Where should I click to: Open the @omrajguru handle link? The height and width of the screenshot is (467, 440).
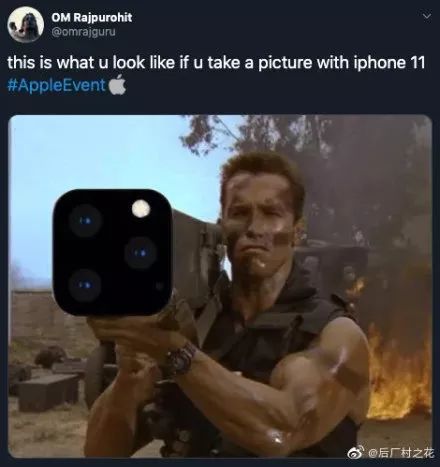tap(83, 32)
